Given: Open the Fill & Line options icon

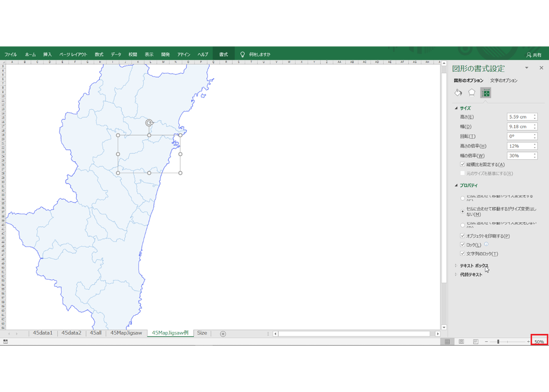Looking at the screenshot, I should pyautogui.click(x=458, y=93).
